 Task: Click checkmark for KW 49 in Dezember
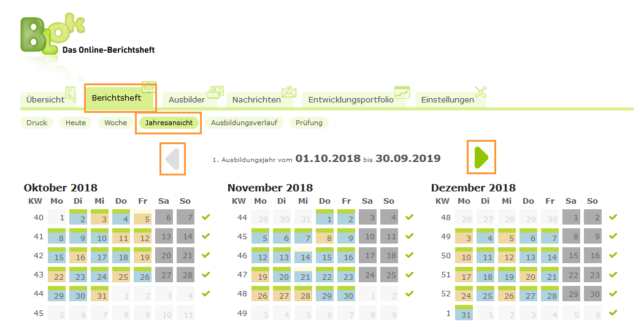(x=613, y=236)
